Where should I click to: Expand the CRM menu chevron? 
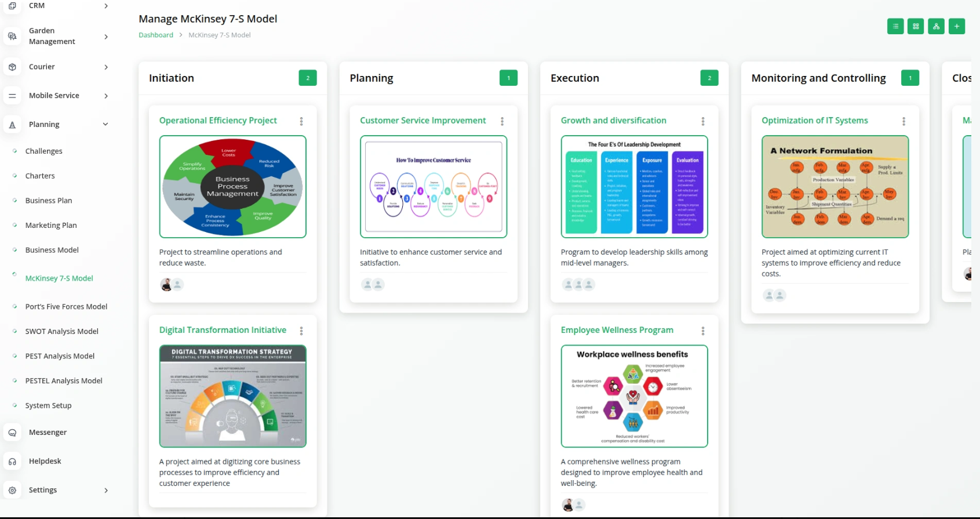106,6
